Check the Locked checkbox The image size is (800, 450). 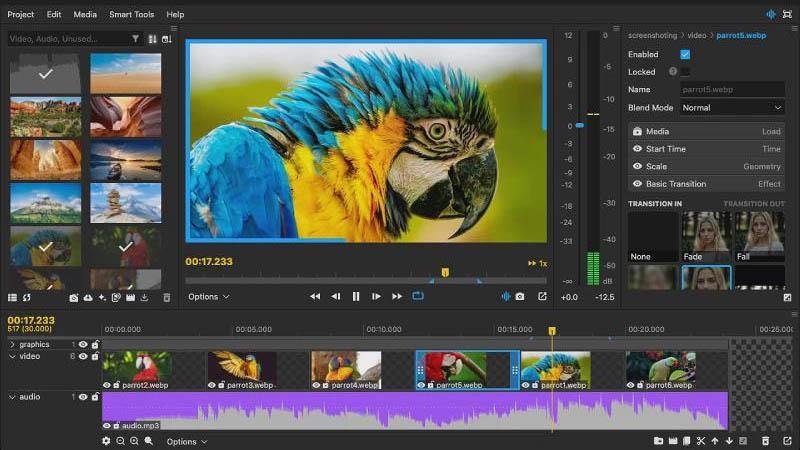(x=685, y=72)
